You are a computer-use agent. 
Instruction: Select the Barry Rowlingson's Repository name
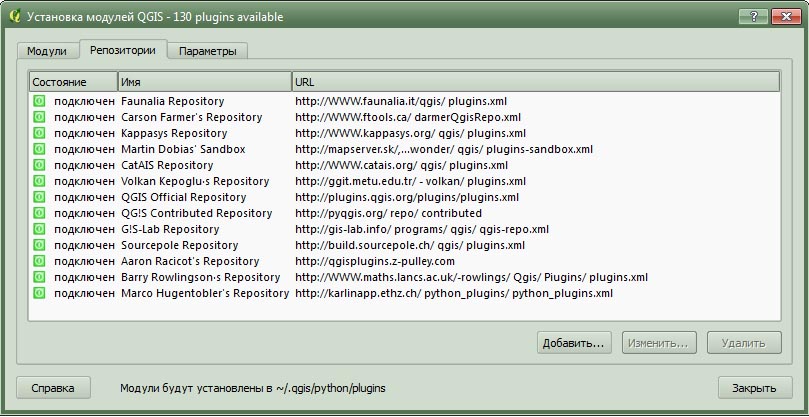coord(201,277)
